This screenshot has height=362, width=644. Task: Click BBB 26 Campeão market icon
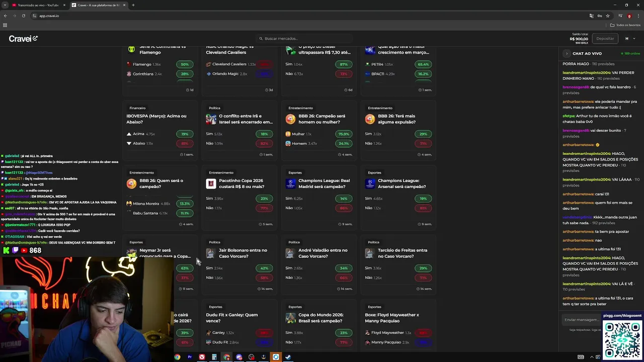point(290,119)
